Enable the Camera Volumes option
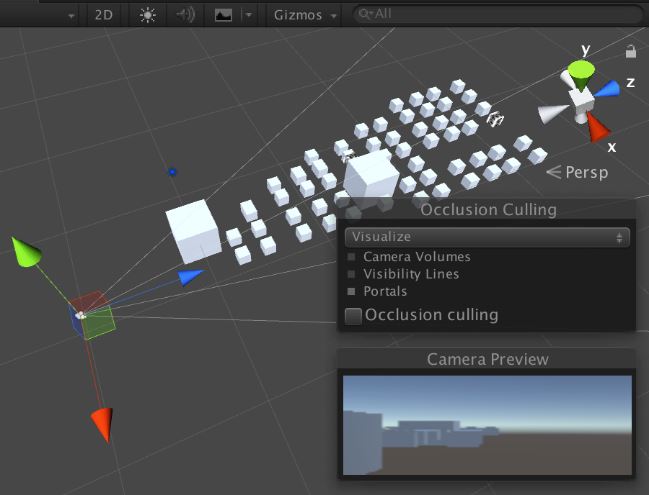This screenshot has height=495, width=649. [x=351, y=257]
